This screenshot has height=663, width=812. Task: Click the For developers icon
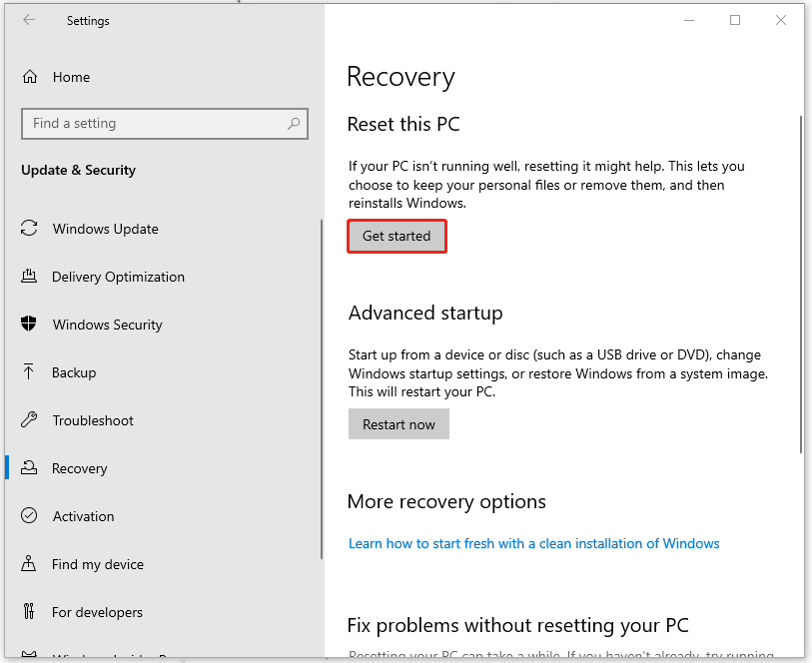[x=30, y=612]
